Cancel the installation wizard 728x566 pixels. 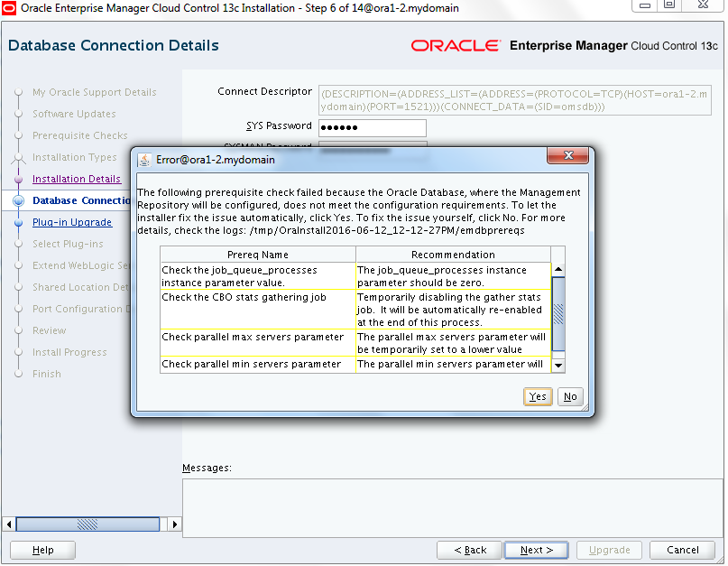point(683,550)
